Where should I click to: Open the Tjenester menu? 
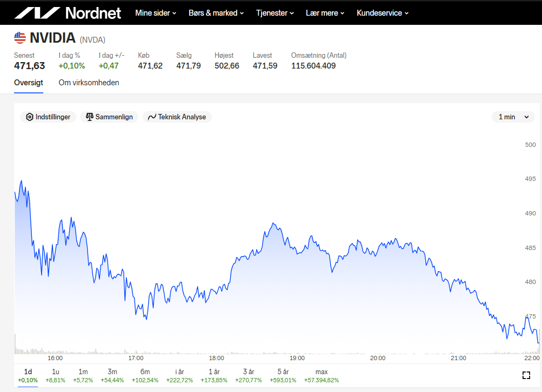pyautogui.click(x=275, y=13)
